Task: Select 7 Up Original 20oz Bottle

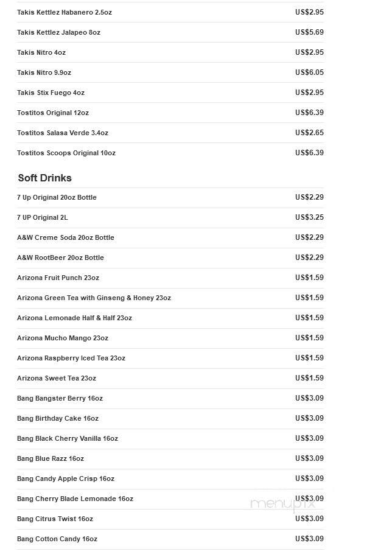Action: click(170, 197)
